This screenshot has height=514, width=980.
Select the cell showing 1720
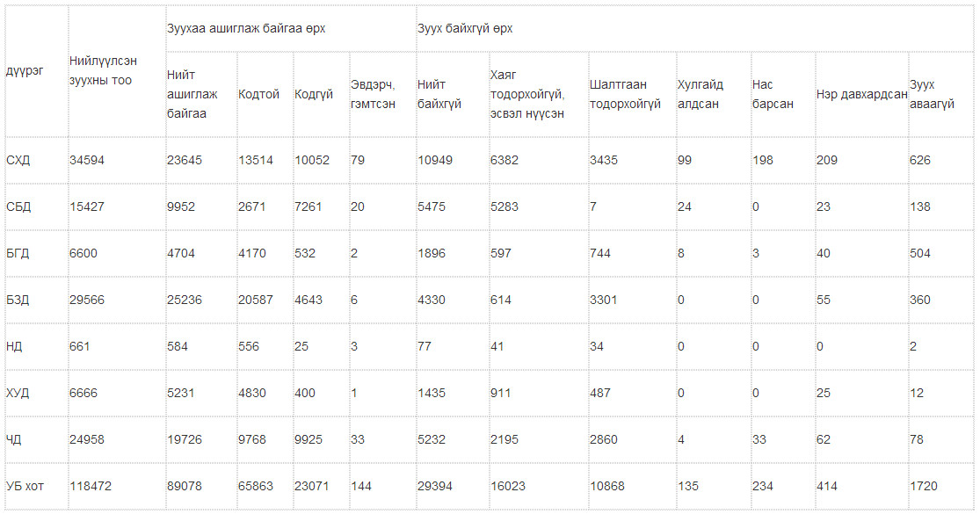point(924,486)
